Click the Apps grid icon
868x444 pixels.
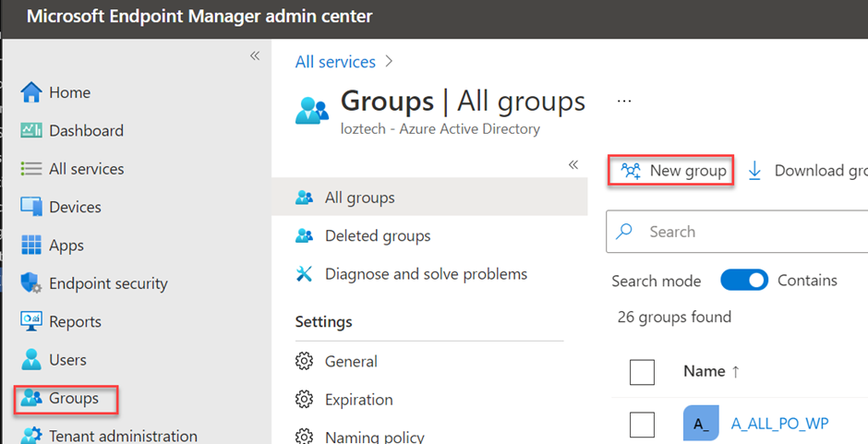[31, 245]
